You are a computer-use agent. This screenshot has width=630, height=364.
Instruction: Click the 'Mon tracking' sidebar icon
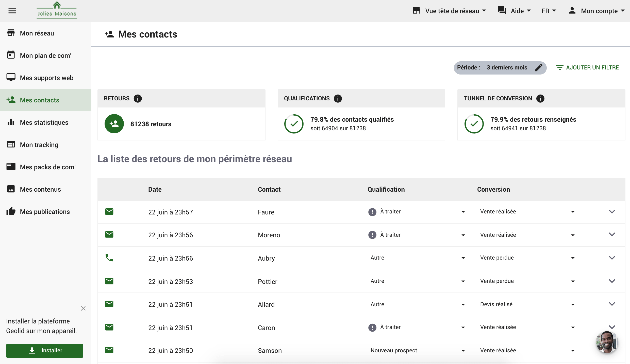tap(11, 144)
